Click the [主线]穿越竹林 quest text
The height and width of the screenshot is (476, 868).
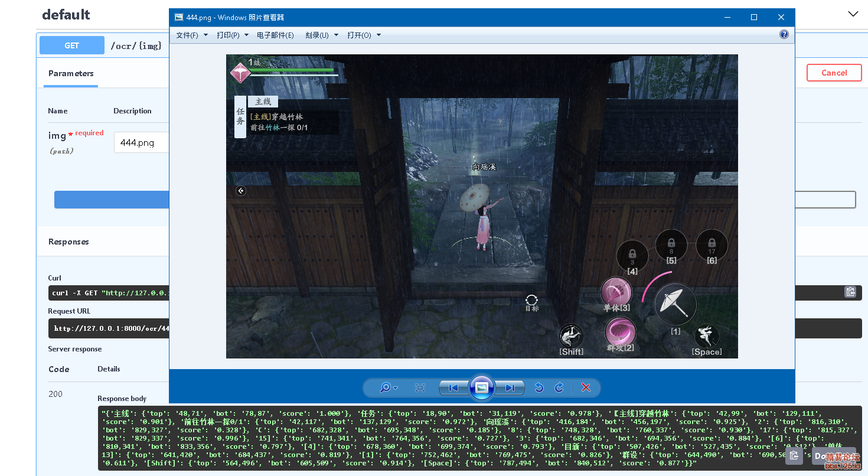pos(276,117)
